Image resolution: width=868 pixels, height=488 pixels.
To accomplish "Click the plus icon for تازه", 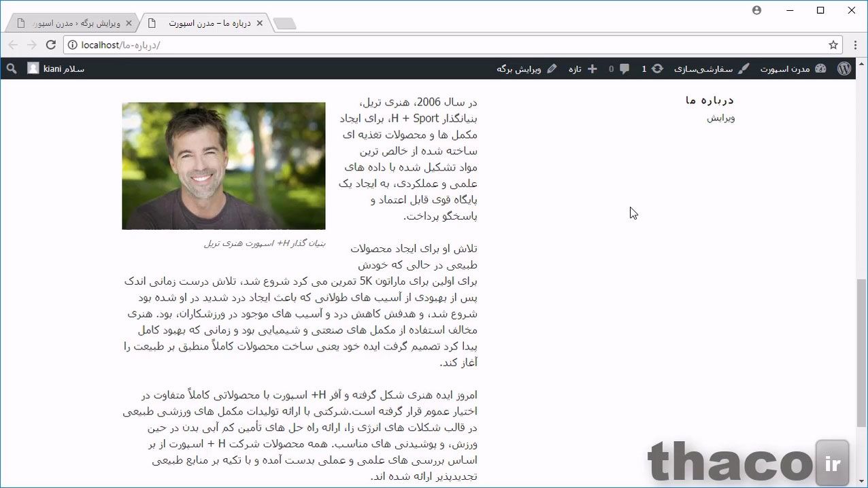I will coord(592,69).
